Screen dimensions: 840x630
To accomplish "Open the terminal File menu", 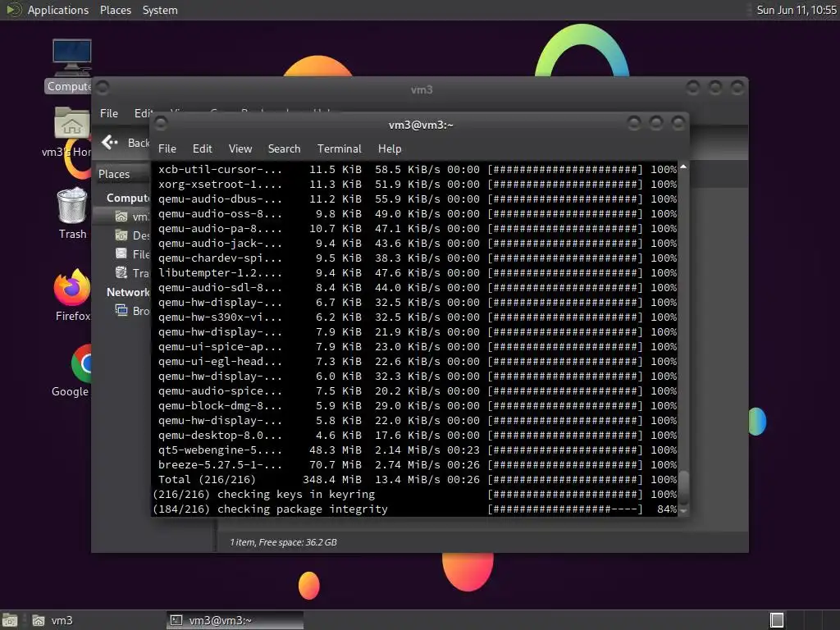I will tap(167, 148).
